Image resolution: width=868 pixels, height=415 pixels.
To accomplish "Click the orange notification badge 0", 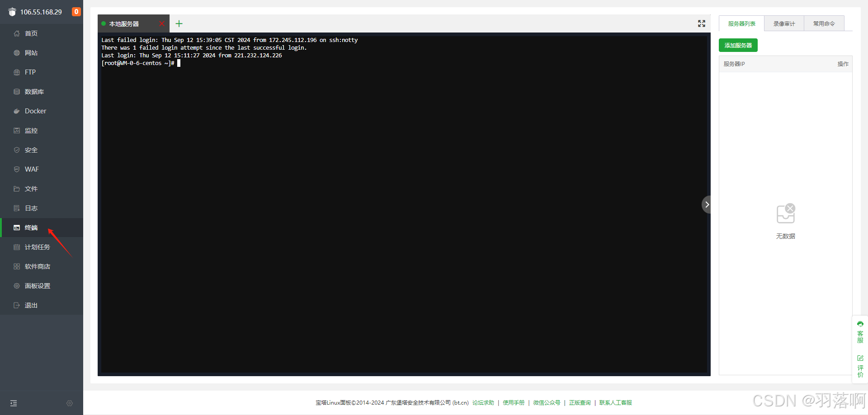I will click(x=76, y=12).
